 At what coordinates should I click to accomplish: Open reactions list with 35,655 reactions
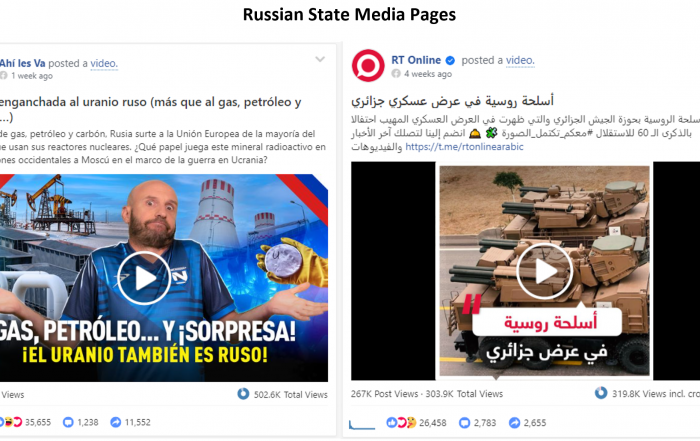click(25, 422)
